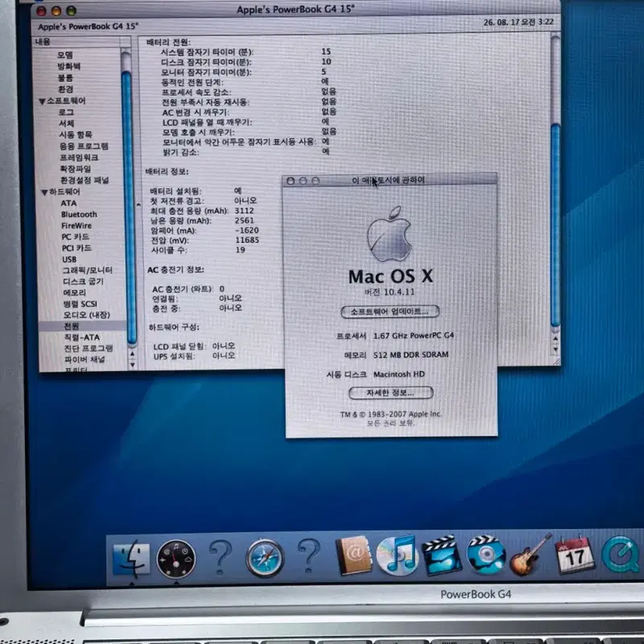Launch iTunes from the Dock

tap(397, 555)
